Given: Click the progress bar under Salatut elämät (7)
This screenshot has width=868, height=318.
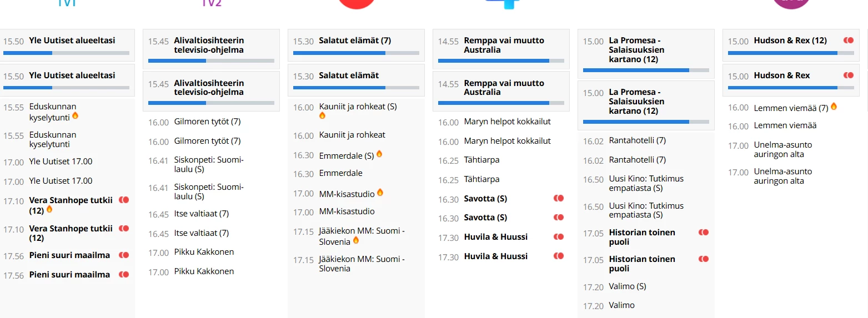Looking at the screenshot, I should (x=356, y=53).
